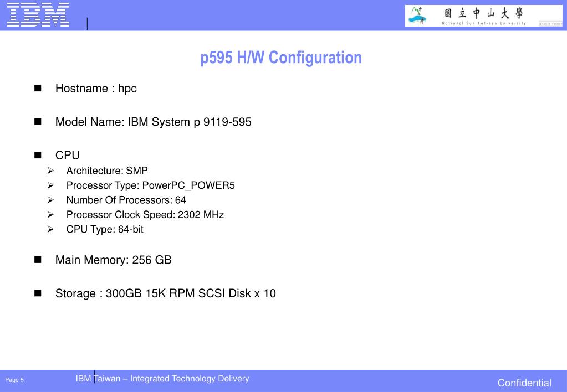Click the IBM logo in header
The width and height of the screenshot is (567, 392).
[x=38, y=14]
